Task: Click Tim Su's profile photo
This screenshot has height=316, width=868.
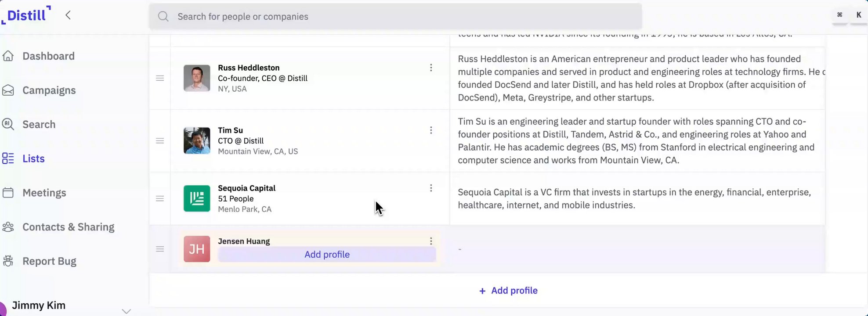Action: [197, 141]
